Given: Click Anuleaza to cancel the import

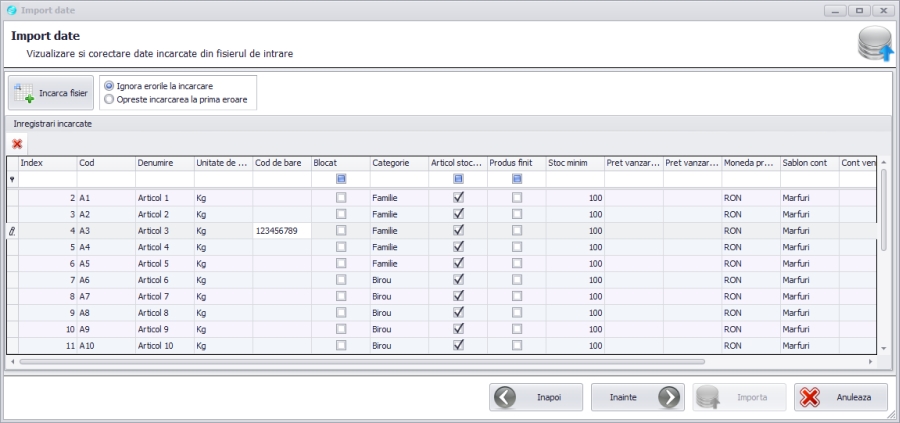Looking at the screenshot, I should [840, 397].
